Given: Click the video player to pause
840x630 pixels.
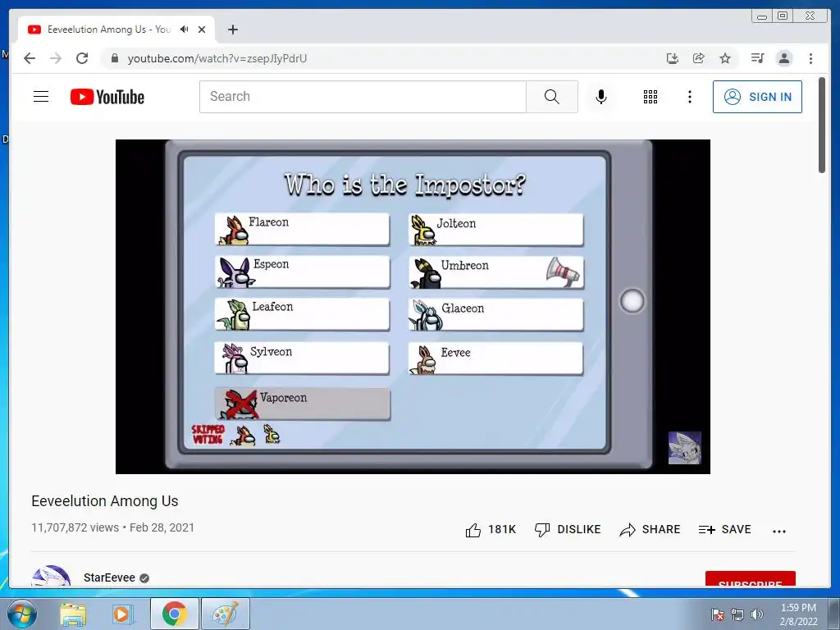Looking at the screenshot, I should pyautogui.click(x=413, y=307).
